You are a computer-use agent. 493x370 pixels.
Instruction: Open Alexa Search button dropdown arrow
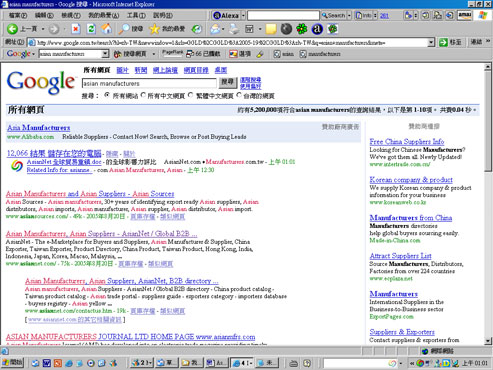[349, 16]
